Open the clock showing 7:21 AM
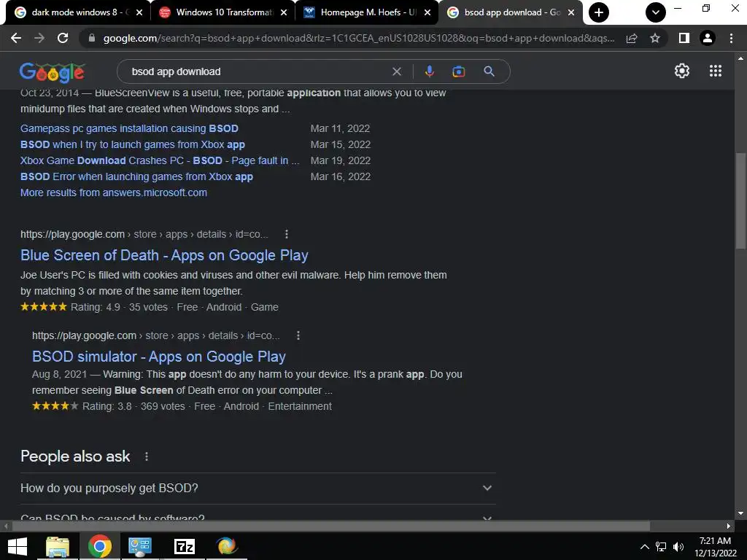The width and height of the screenshot is (747, 560). click(715, 547)
